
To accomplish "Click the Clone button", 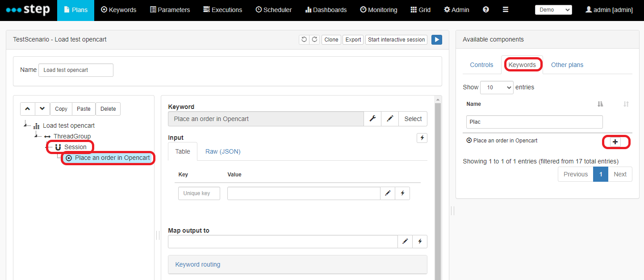I will 331,39.
